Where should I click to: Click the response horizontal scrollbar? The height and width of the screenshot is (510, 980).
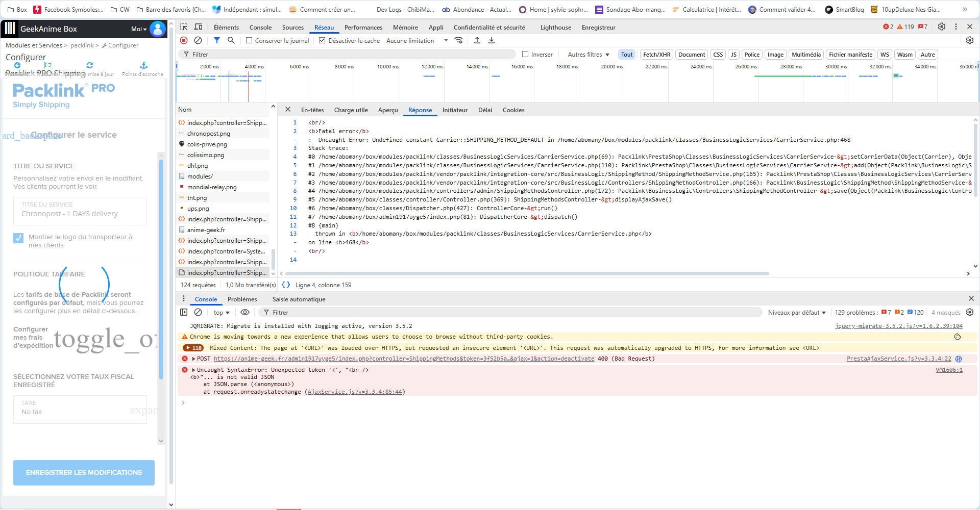coord(527,273)
